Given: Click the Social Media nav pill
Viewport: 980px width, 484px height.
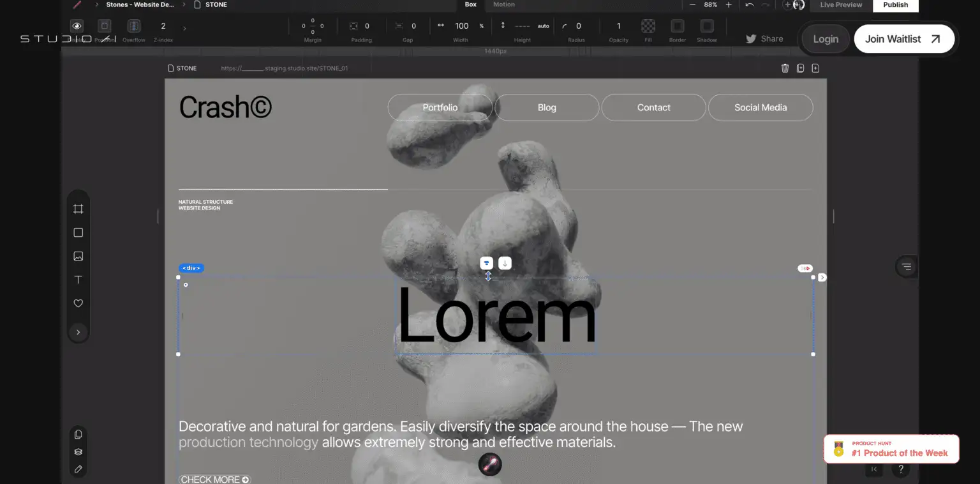Looking at the screenshot, I should 761,107.
